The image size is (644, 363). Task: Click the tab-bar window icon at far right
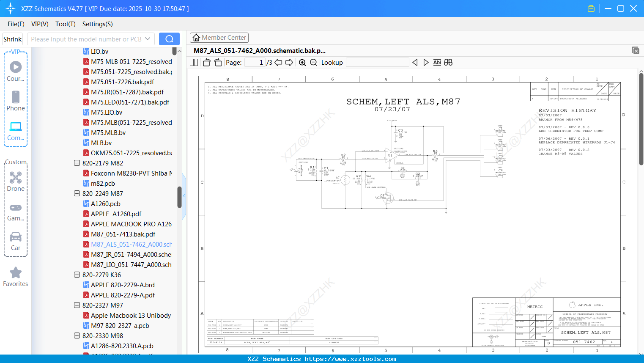coord(635,50)
